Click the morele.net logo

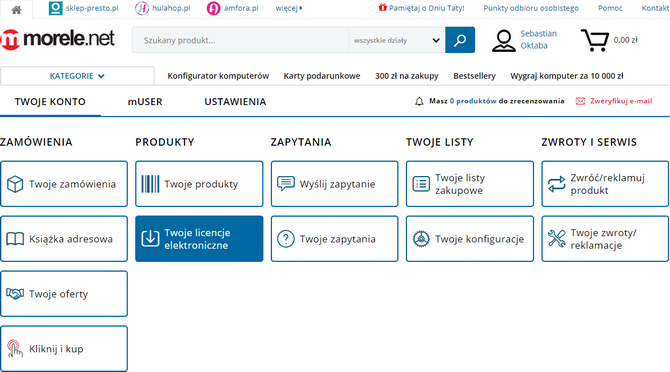tap(58, 39)
